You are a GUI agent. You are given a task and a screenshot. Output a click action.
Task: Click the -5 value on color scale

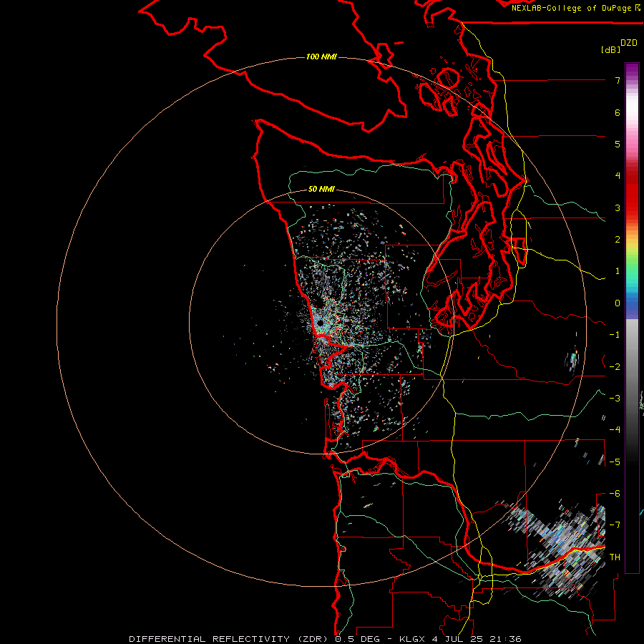pyautogui.click(x=615, y=462)
